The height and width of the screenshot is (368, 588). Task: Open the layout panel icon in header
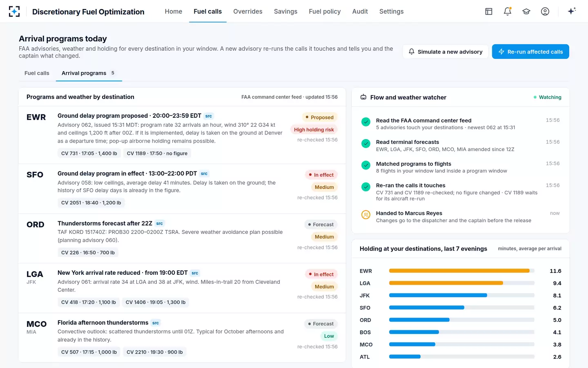point(489,11)
